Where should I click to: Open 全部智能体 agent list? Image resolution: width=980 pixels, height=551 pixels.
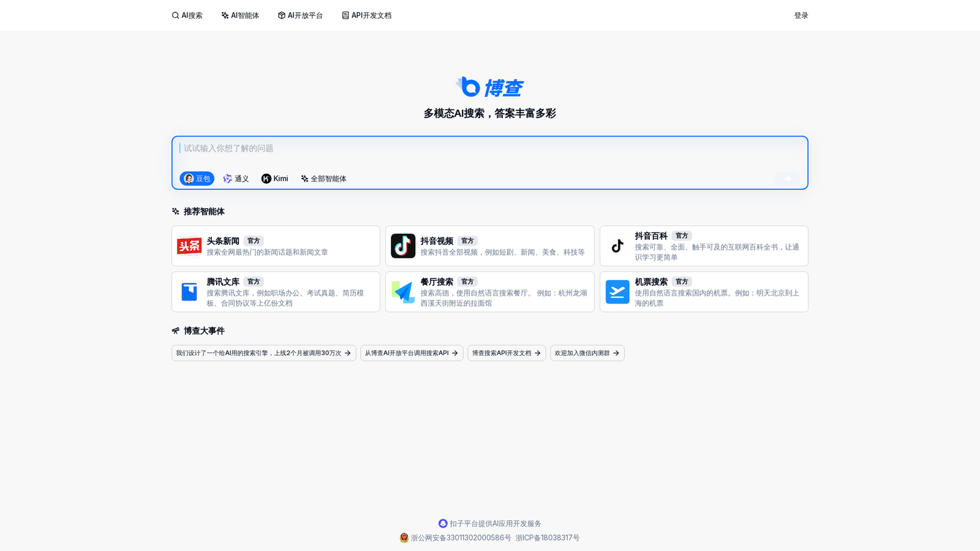[323, 179]
